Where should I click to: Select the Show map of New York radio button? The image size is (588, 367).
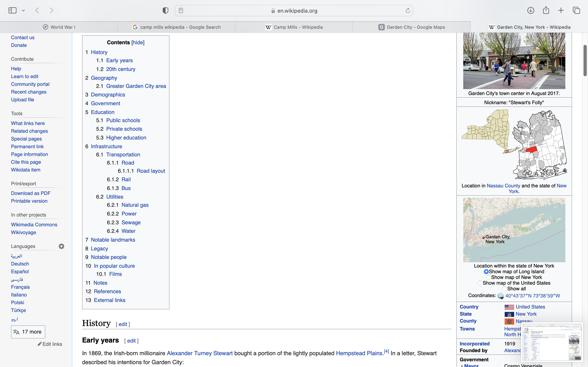coord(489,277)
